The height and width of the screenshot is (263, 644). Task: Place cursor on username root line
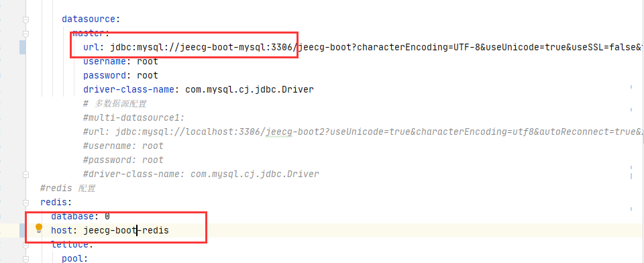coord(120,62)
